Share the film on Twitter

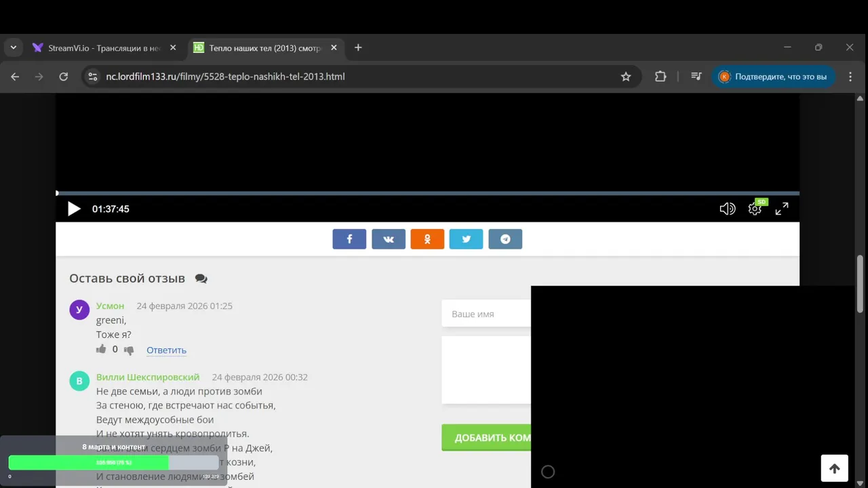click(x=467, y=239)
